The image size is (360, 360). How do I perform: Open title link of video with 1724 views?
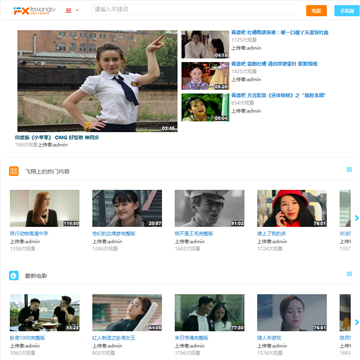click(271, 234)
